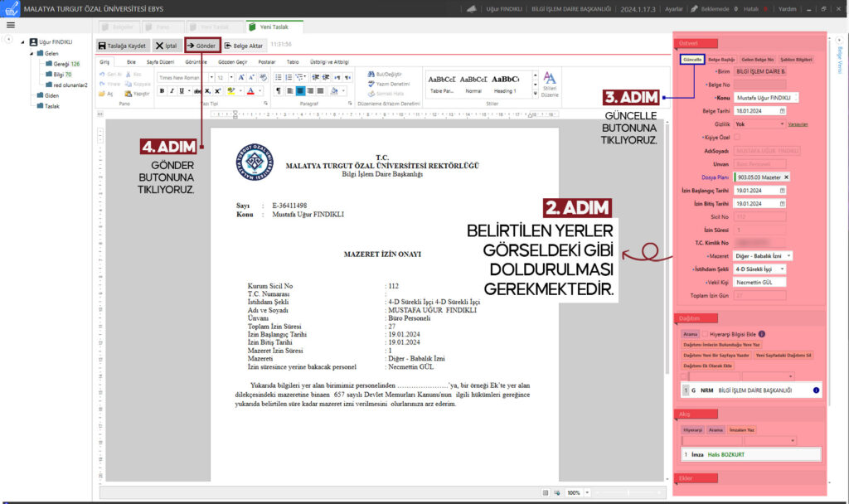This screenshot has width=849, height=504.
Task: Switch to the Sayfa Düzeni ribbon tab
Action: pyautogui.click(x=161, y=62)
